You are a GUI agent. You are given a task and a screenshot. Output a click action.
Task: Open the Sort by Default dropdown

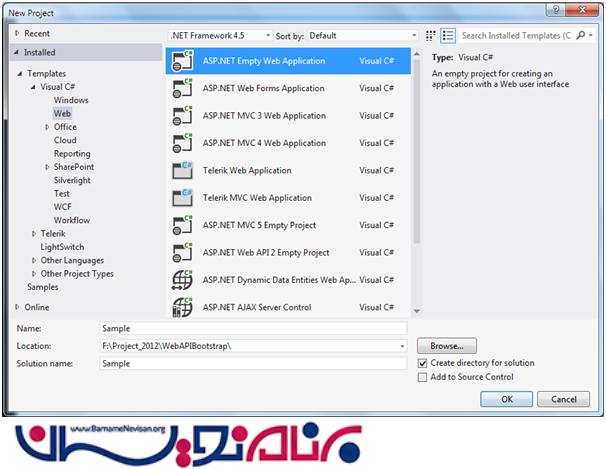[x=363, y=36]
